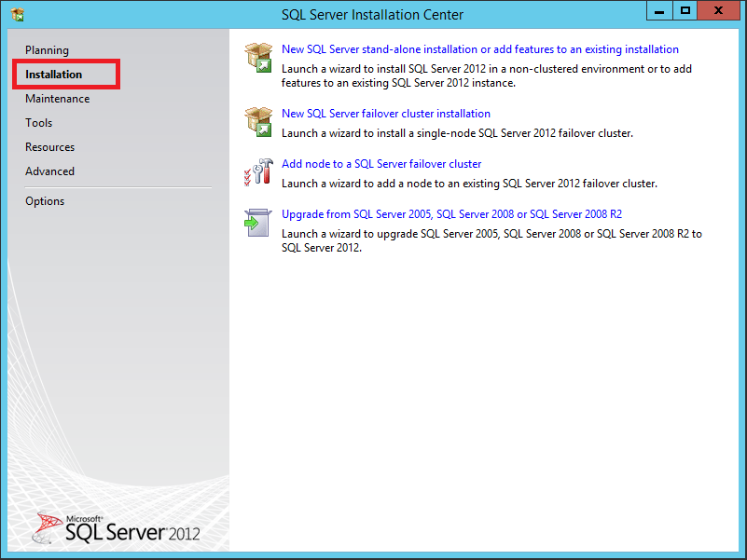The image size is (747, 560).
Task: Switch to the Maintenance page
Action: pos(58,99)
